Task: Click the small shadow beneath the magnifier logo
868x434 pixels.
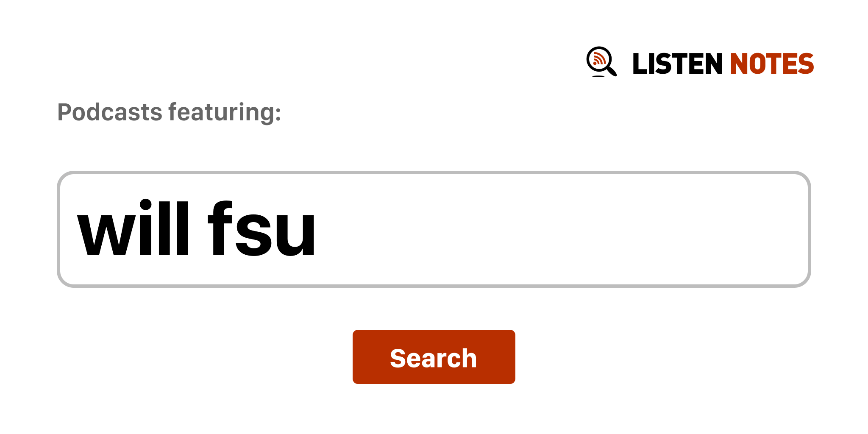Action: pos(598,76)
